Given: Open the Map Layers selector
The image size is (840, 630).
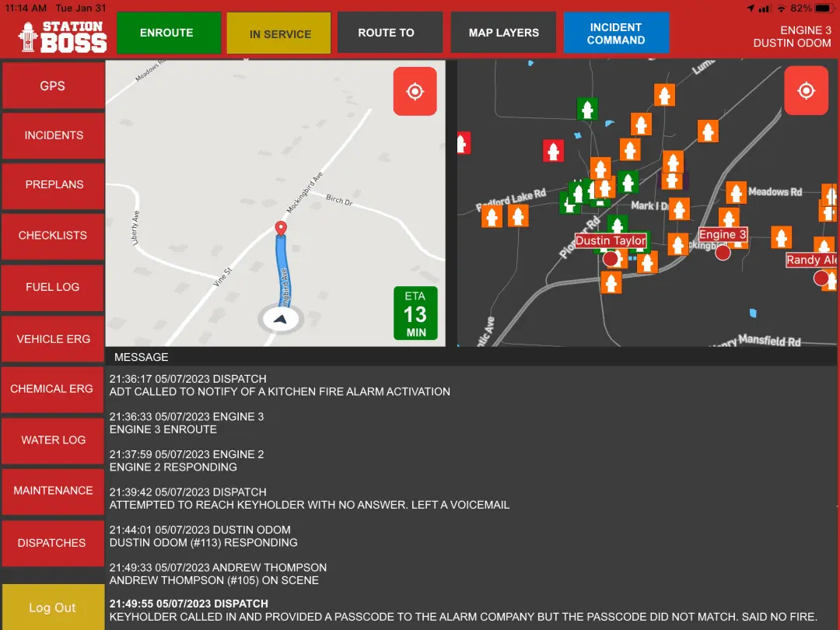Looking at the screenshot, I should [x=503, y=33].
